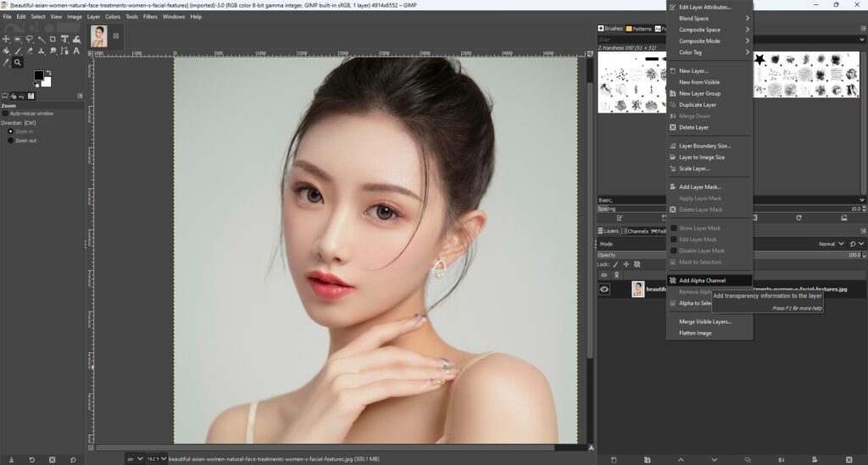The height and width of the screenshot is (465, 868).
Task: Swap foreground and background colors arrow
Action: pos(48,73)
